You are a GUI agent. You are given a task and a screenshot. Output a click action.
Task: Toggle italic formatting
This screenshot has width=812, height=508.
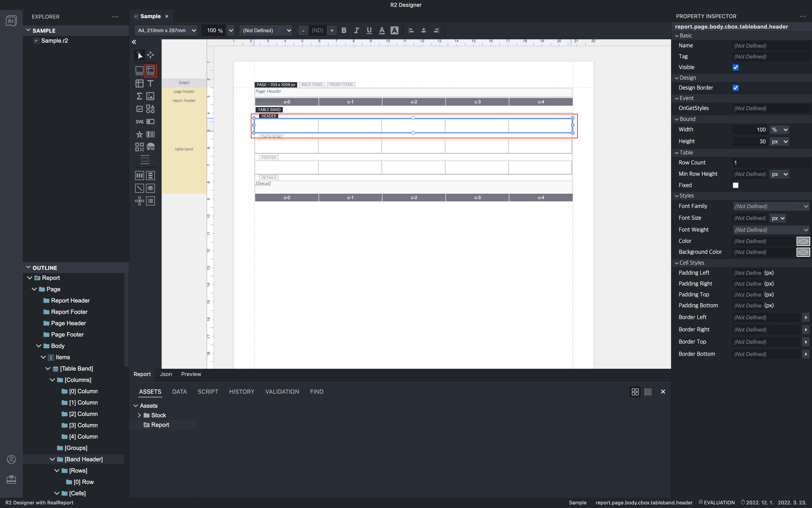356,30
